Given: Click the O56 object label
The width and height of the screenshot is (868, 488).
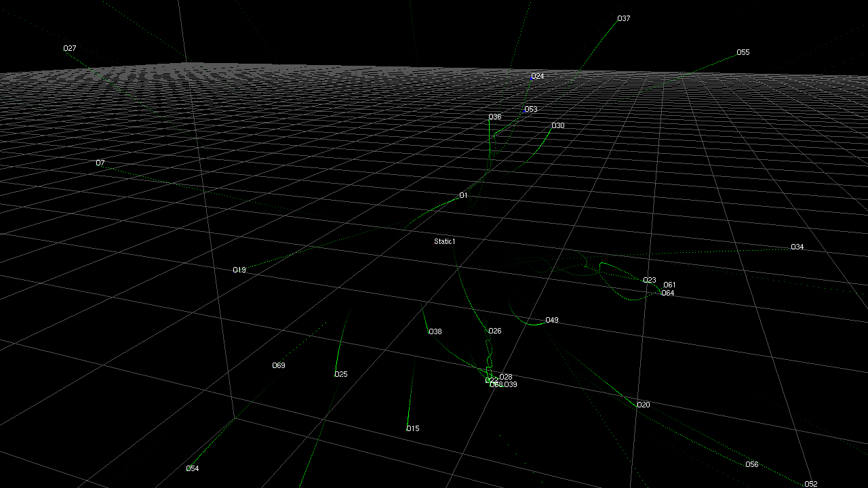Looking at the screenshot, I should [752, 465].
